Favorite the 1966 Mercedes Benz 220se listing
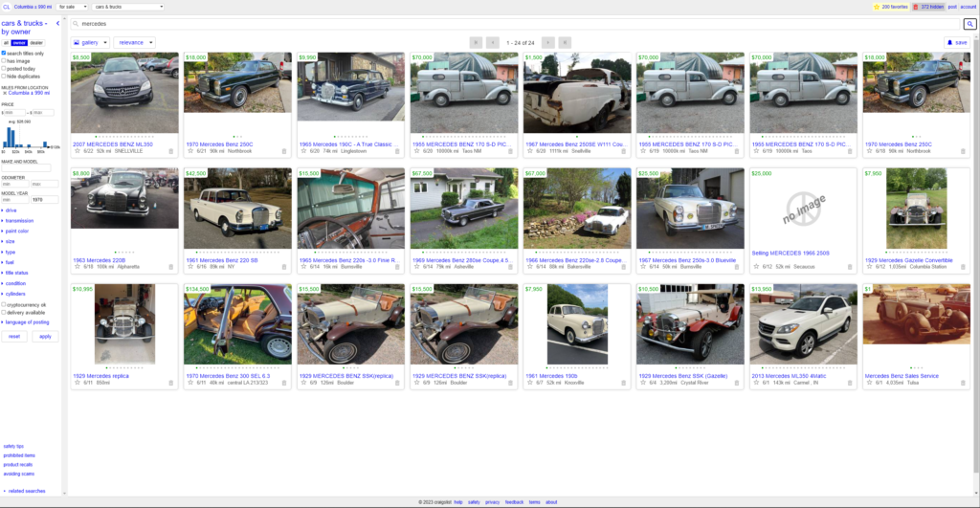Viewport: 980px width, 508px height. pyautogui.click(x=530, y=267)
